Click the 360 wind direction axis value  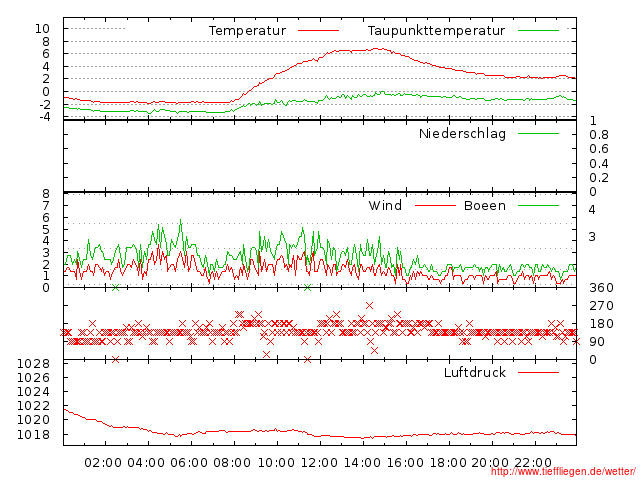coord(601,288)
